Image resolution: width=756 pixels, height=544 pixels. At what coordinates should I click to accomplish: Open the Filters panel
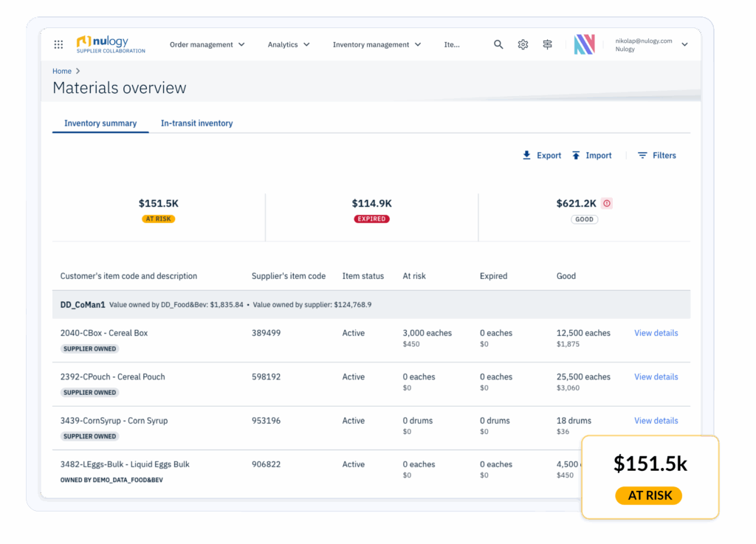pyautogui.click(x=656, y=156)
